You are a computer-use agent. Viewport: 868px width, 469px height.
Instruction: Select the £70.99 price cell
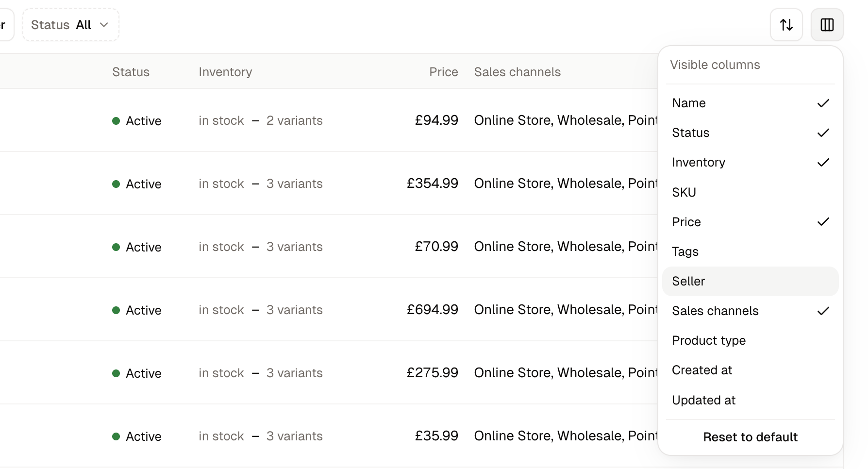pyautogui.click(x=436, y=246)
